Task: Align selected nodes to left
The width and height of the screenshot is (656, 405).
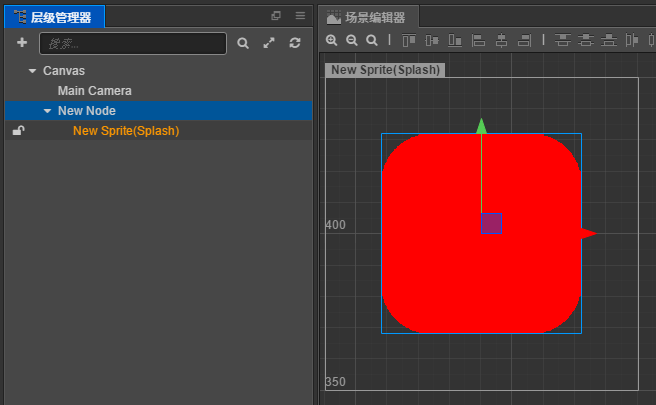Action: pos(478,40)
